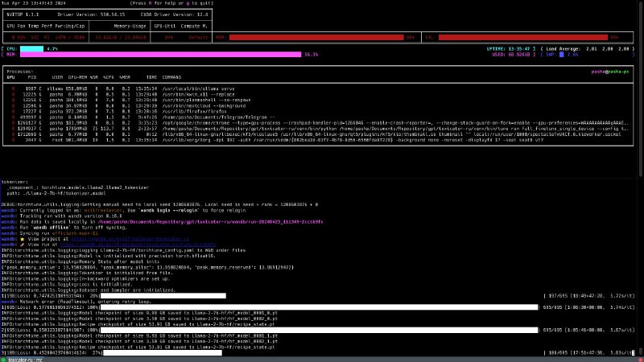The height and width of the screenshot is (362, 644).
Task: Click the star emoji before View project
Action: tap(23, 239)
